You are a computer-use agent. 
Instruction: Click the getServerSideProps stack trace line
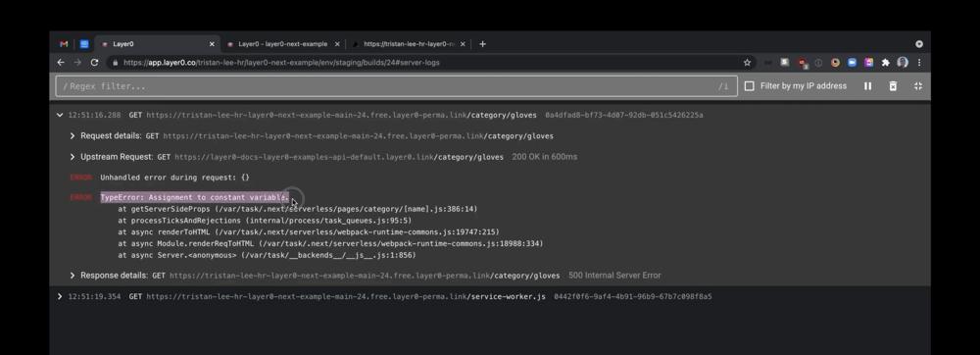tap(298, 209)
